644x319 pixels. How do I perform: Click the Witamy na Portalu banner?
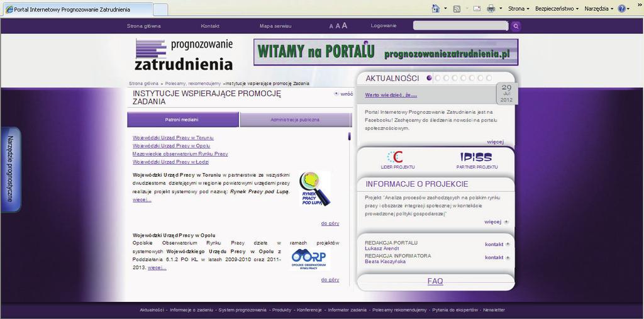click(386, 52)
